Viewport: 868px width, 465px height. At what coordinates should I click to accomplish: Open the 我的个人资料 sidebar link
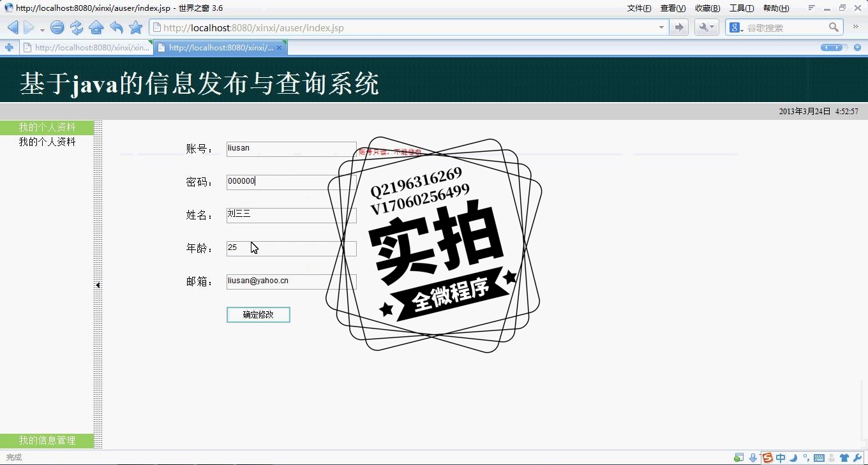pos(47,142)
